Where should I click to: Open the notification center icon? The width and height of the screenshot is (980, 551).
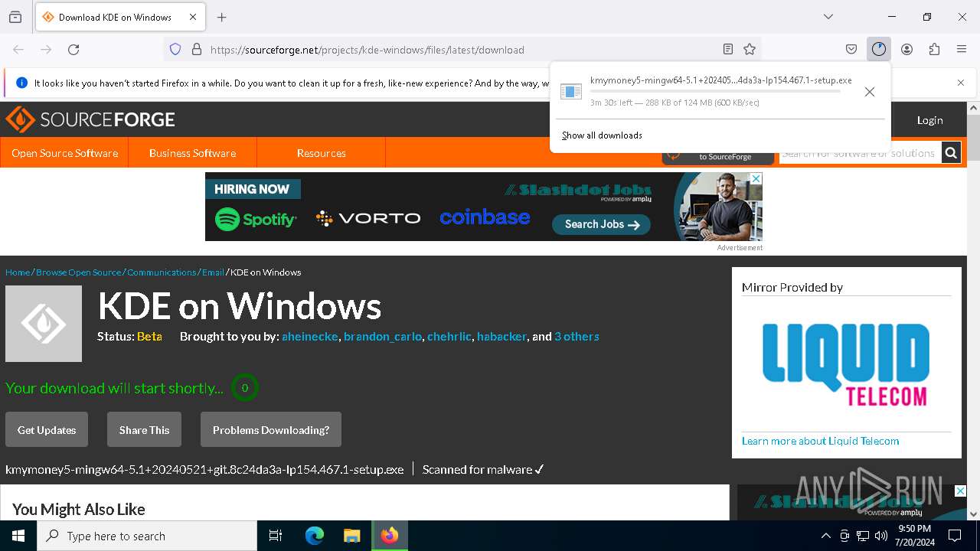(x=955, y=536)
